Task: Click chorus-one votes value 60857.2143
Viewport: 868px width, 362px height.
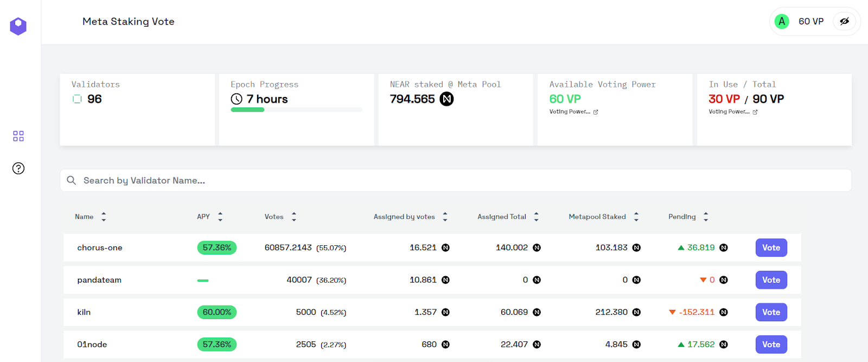Action: [x=288, y=247]
